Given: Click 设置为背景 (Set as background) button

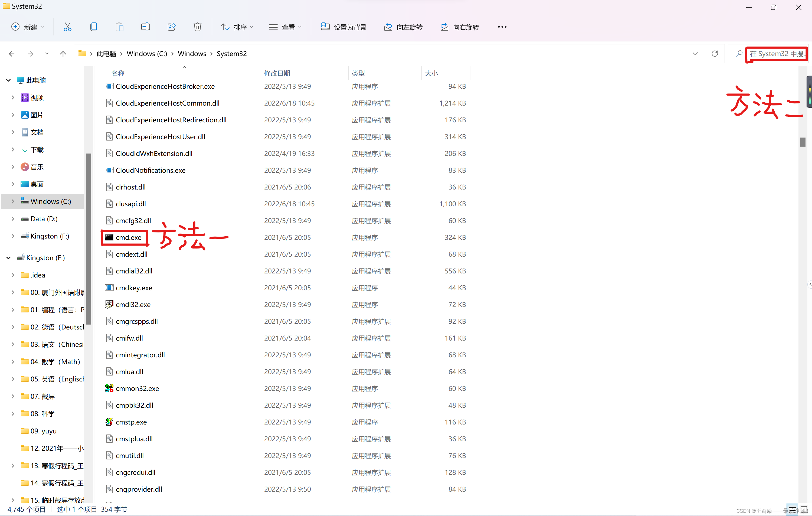Looking at the screenshot, I should [x=344, y=27].
